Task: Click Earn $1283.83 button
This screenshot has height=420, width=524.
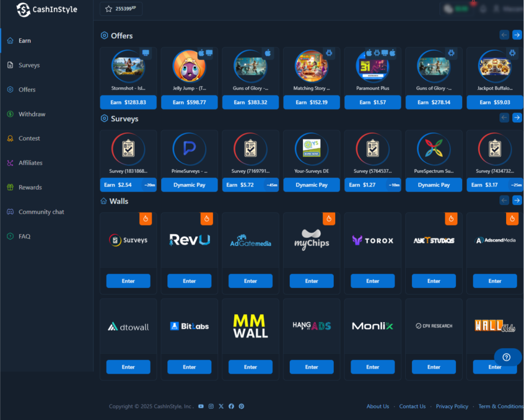Action: click(x=128, y=102)
